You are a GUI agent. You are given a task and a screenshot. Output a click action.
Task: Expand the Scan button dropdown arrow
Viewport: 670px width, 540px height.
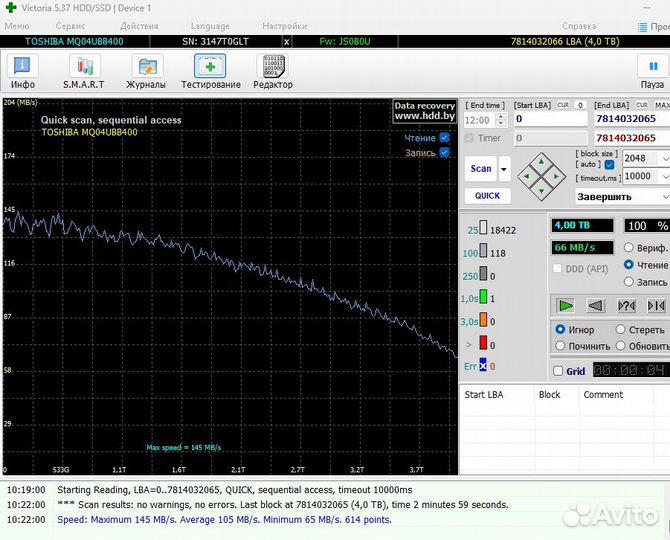pyautogui.click(x=504, y=169)
